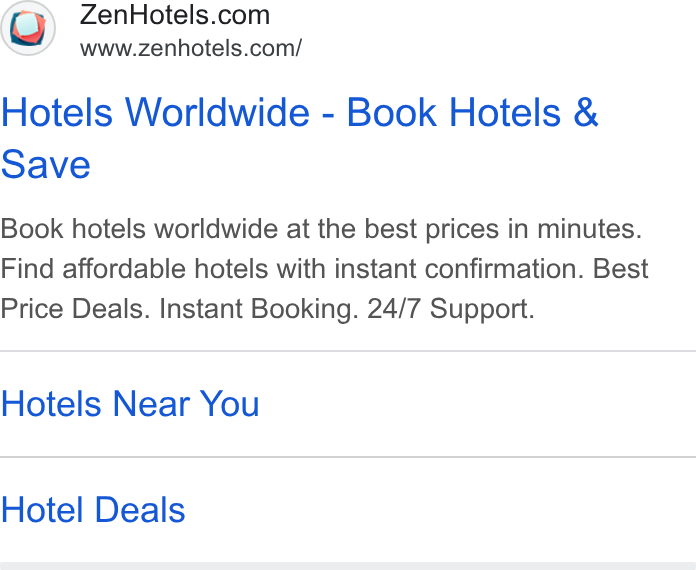
Task: Open 'Hotels Worldwide - Book Hotels & Save' headline
Action: coord(300,139)
